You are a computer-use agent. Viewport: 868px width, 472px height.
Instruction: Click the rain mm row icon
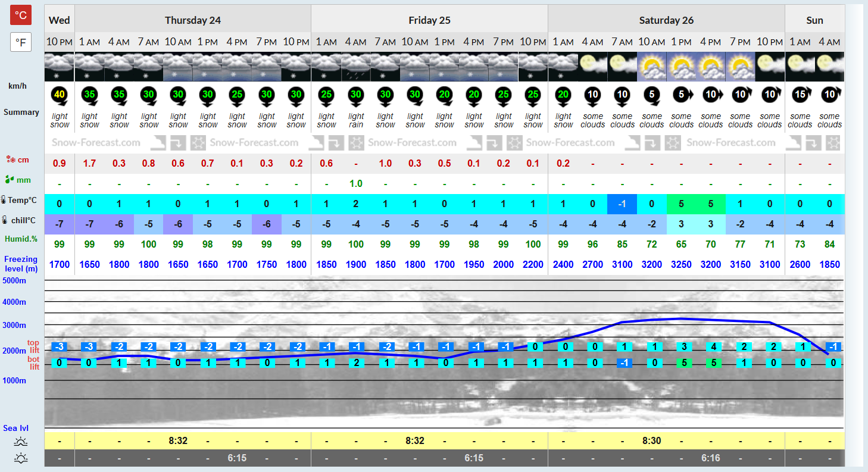(10, 180)
